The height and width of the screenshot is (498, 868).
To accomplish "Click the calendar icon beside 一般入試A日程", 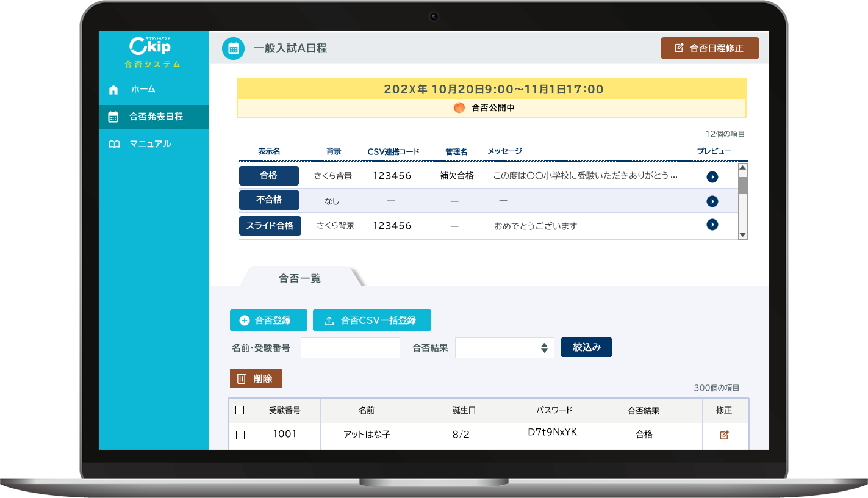I will pos(232,48).
